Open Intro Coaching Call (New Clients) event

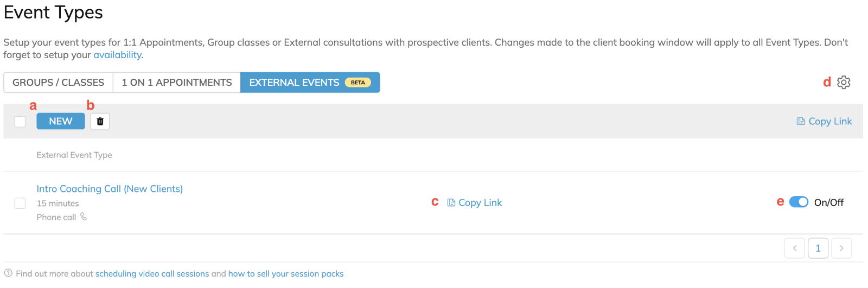click(110, 189)
